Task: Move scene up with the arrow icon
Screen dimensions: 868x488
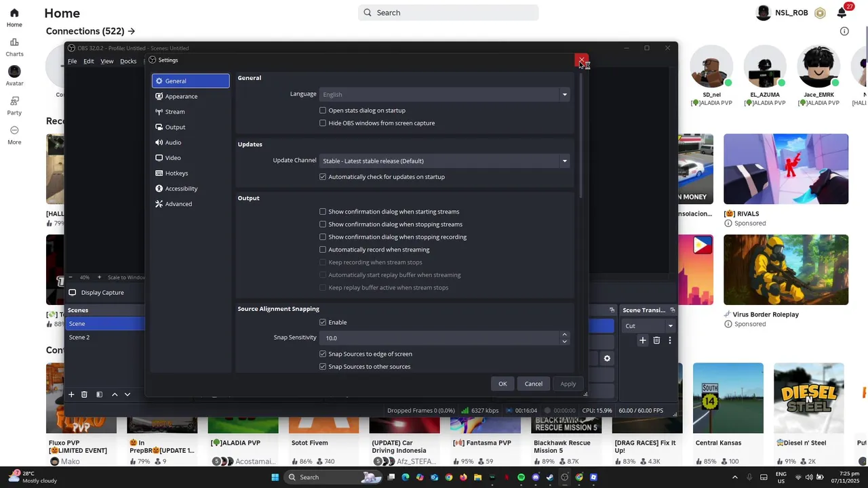Action: 115,394
